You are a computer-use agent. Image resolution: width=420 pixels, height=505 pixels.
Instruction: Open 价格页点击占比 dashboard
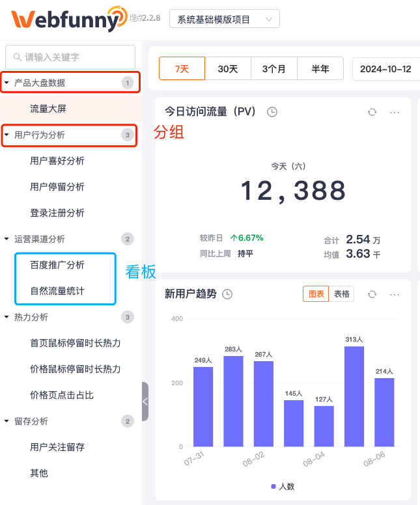coord(62,395)
